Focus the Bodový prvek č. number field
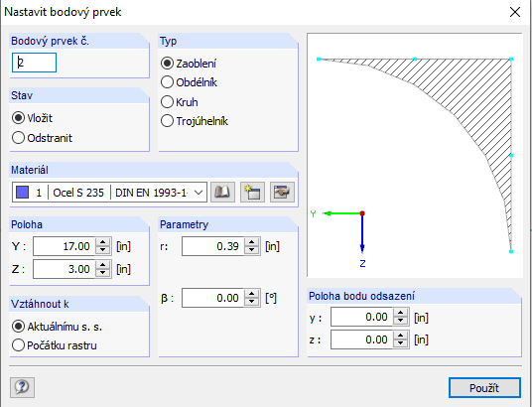 [34, 63]
